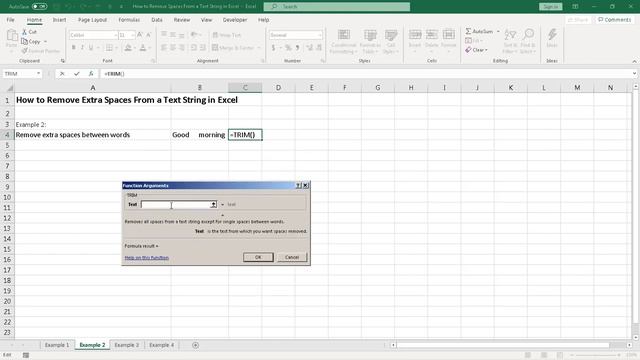Image resolution: width=640 pixels, height=360 pixels.
Task: Toggle Wrap Text
Action: (x=227, y=35)
